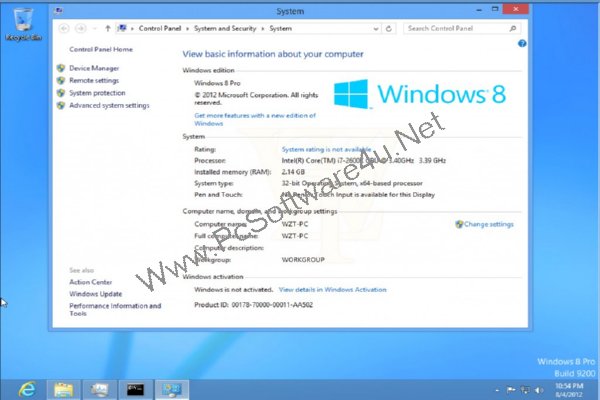Open the Recycle Bin desktop icon

tap(23, 24)
